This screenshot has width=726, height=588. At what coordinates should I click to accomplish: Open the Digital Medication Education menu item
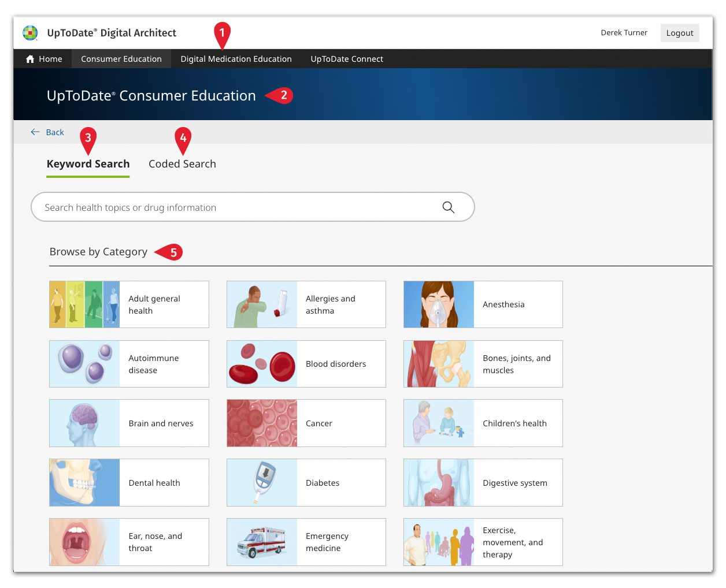[236, 58]
